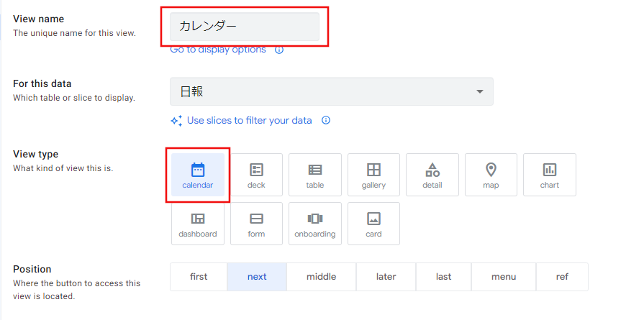Click the Position label
Viewport: 644px width, 320px height.
pos(32,269)
